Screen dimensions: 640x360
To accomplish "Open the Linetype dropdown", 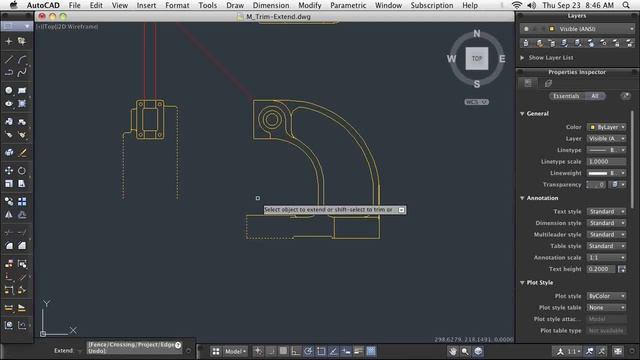I will [606, 150].
